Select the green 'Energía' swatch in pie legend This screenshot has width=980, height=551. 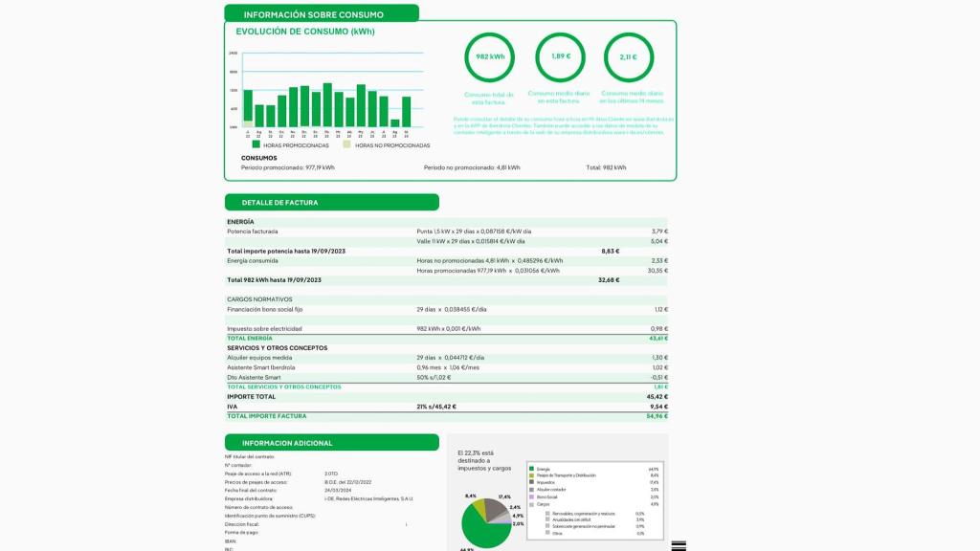pos(532,469)
